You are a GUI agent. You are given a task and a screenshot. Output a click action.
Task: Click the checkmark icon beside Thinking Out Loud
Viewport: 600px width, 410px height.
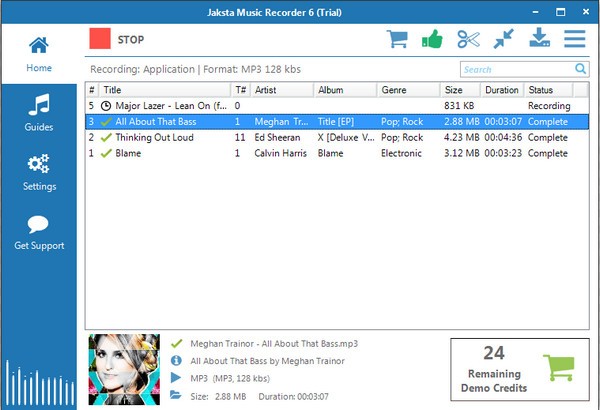point(106,137)
